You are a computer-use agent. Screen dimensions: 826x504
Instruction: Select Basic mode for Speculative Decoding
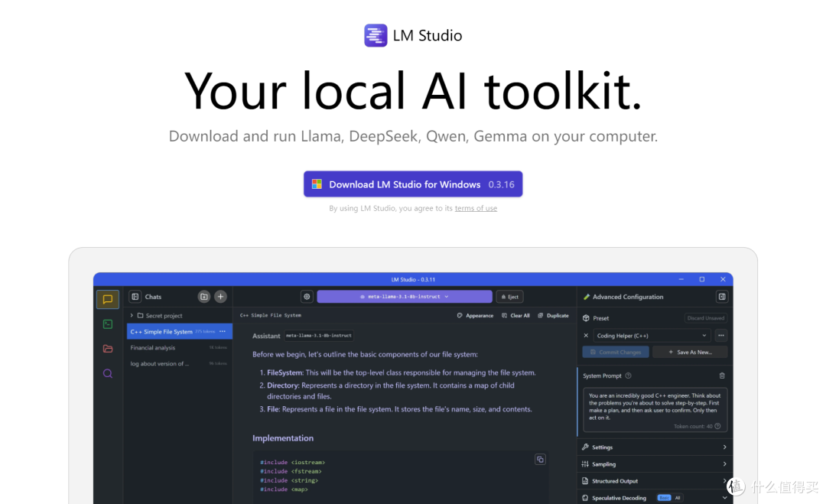tap(665, 498)
